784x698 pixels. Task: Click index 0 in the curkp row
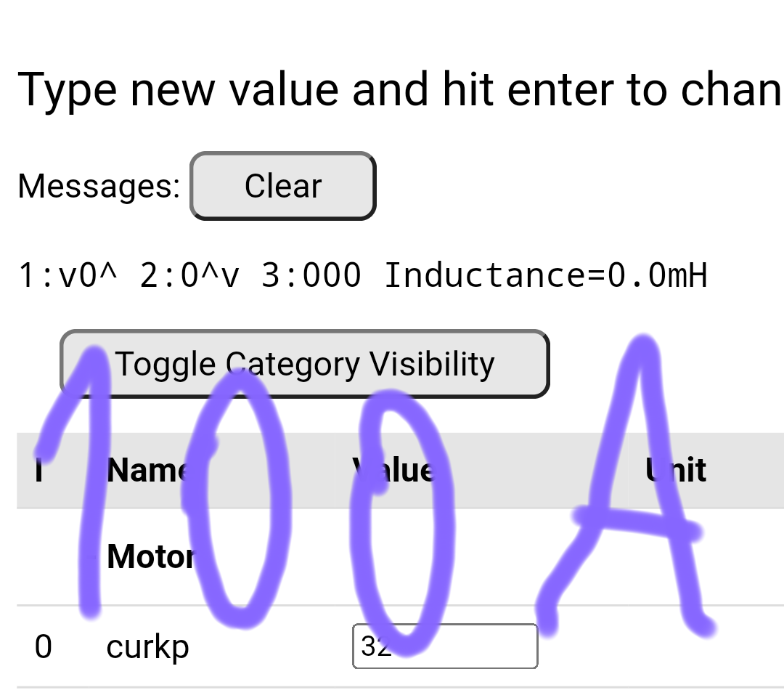click(x=44, y=646)
